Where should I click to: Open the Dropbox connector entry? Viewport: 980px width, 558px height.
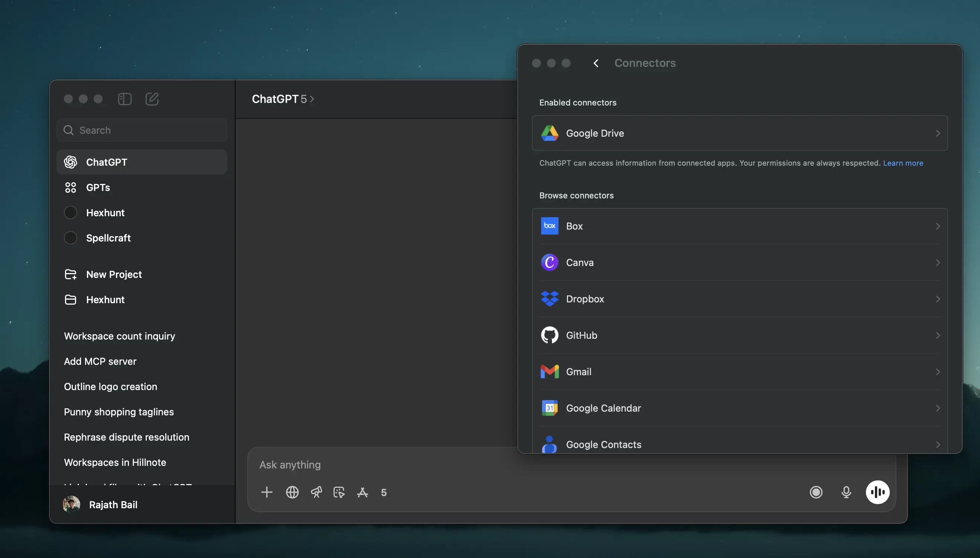pos(739,299)
